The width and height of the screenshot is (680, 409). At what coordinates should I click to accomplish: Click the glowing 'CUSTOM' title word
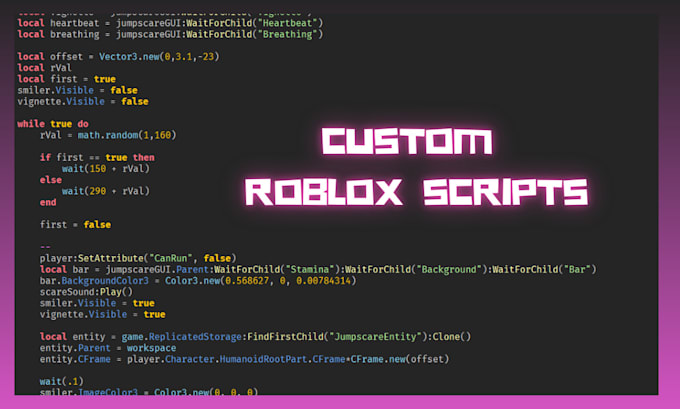point(407,141)
